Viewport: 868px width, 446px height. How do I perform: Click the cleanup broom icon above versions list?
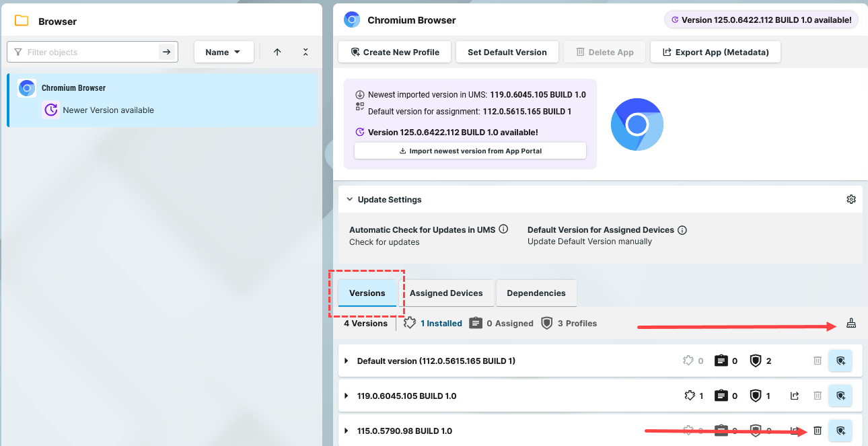pos(851,324)
